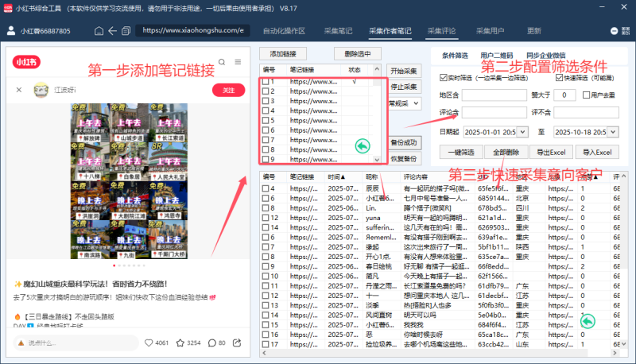Check the result row with nickname yuna

point(266,218)
